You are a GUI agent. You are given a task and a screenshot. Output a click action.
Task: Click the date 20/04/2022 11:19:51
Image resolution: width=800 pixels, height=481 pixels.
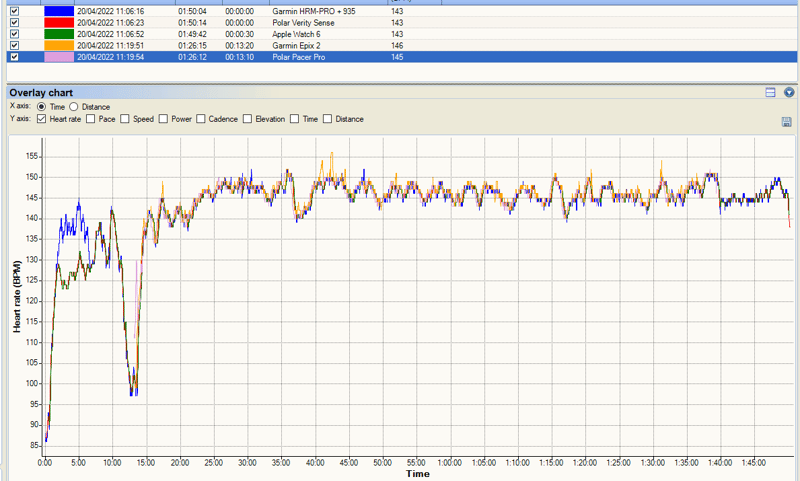(x=111, y=45)
